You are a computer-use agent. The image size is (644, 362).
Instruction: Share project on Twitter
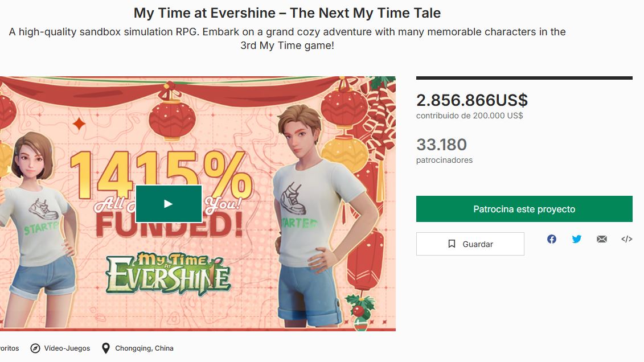(x=577, y=239)
